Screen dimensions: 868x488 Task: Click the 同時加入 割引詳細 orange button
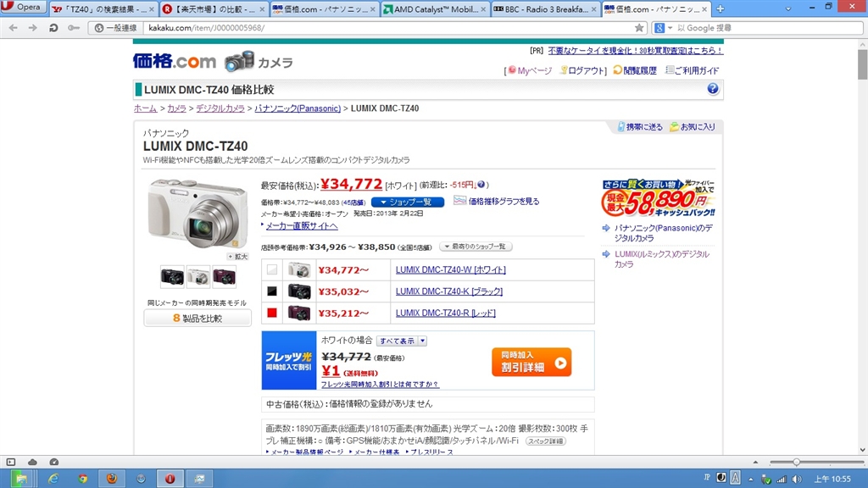pyautogui.click(x=531, y=362)
